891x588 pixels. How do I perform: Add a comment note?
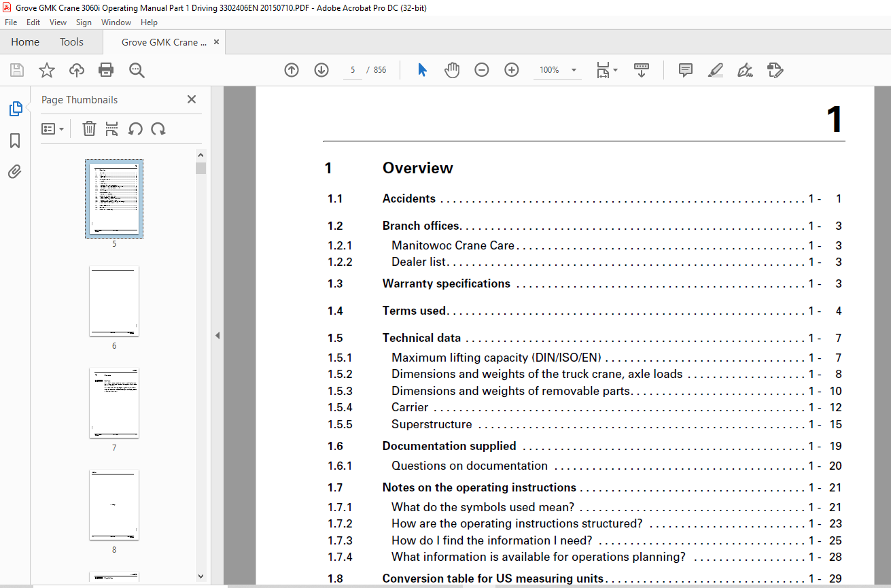tap(686, 70)
